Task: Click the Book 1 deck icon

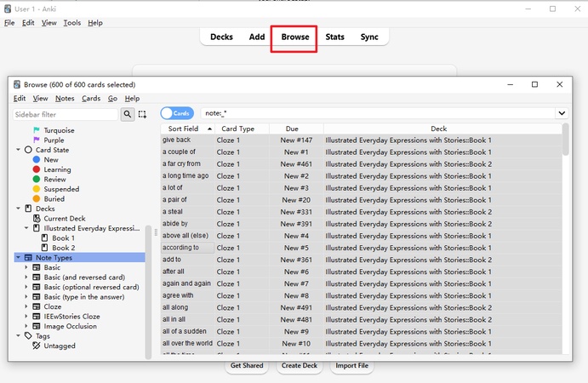Action: click(44, 237)
